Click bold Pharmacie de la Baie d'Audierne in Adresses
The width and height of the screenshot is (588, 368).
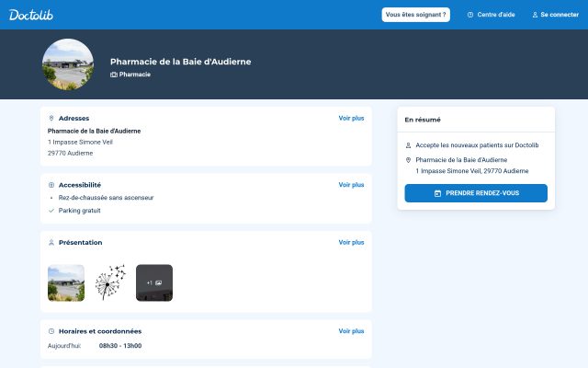click(x=94, y=131)
